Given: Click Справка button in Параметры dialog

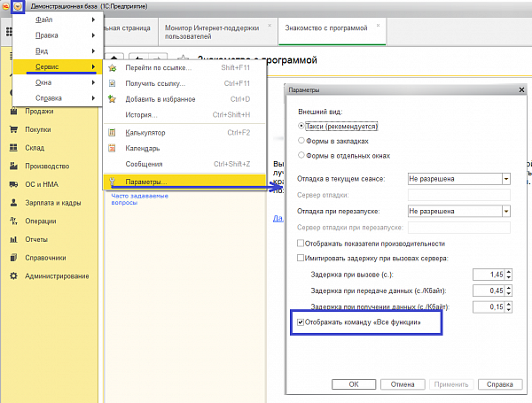Looking at the screenshot, I should pyautogui.click(x=500, y=384).
